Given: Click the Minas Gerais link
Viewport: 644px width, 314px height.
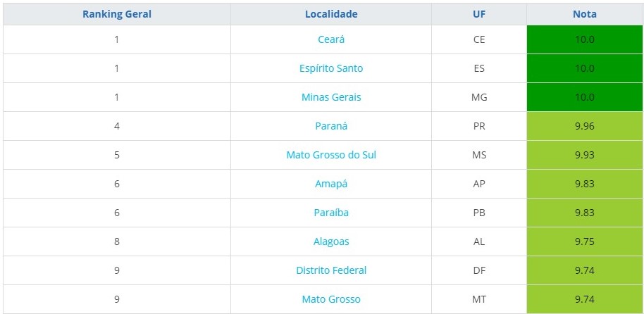Looking at the screenshot, I should (x=331, y=97).
